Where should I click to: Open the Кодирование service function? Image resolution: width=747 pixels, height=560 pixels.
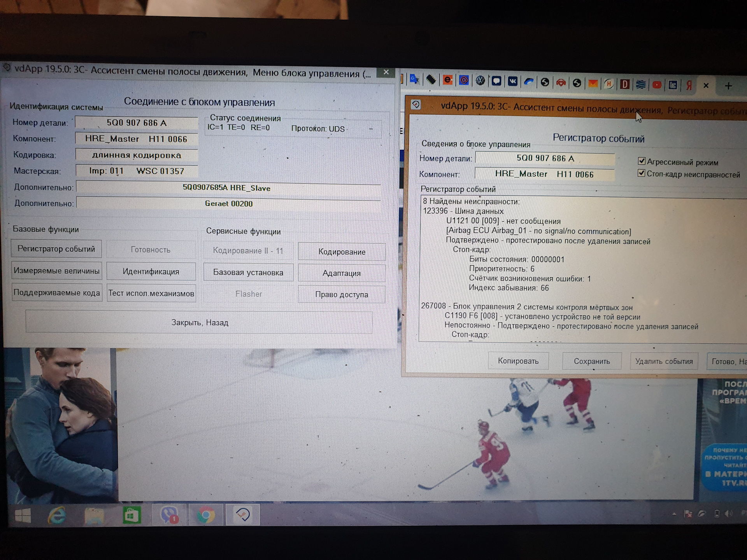point(342,252)
